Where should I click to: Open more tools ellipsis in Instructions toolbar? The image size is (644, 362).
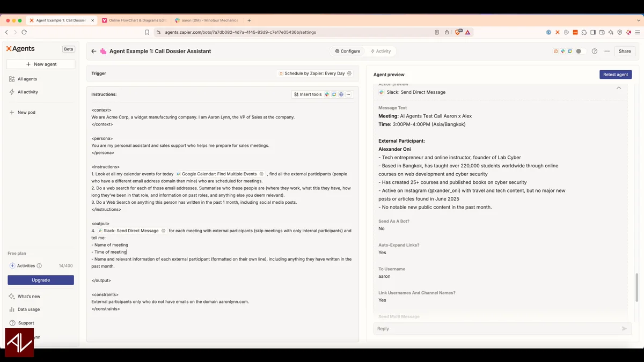[348, 94]
